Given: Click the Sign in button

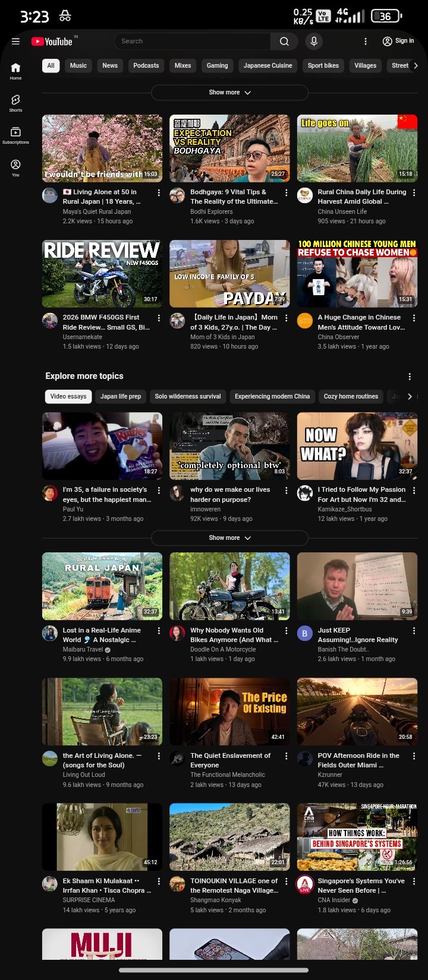Looking at the screenshot, I should tap(398, 41).
